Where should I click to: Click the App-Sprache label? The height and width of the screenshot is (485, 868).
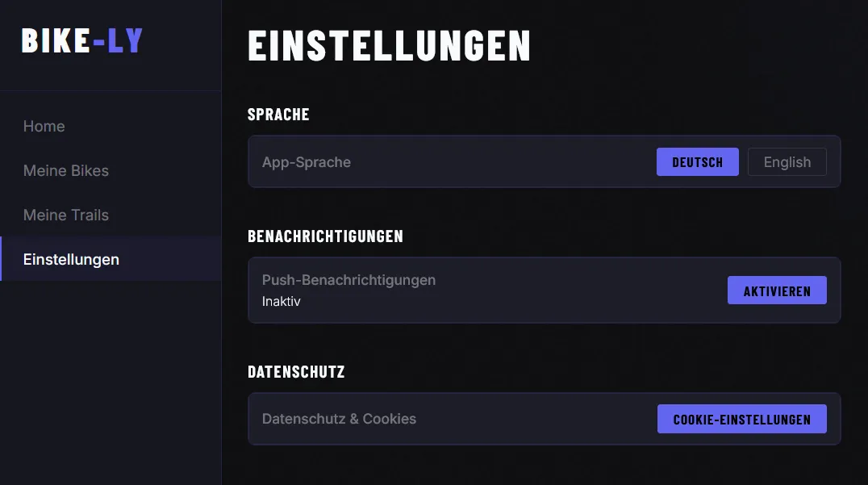coord(307,162)
